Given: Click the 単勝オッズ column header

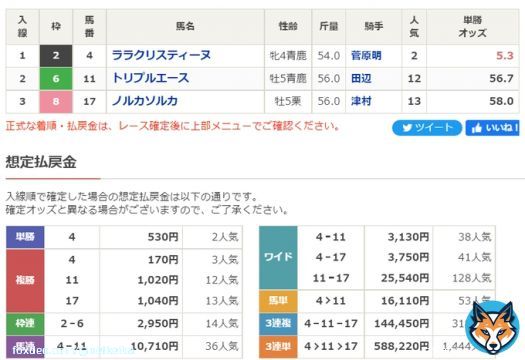Looking at the screenshot, I should [x=472, y=26].
